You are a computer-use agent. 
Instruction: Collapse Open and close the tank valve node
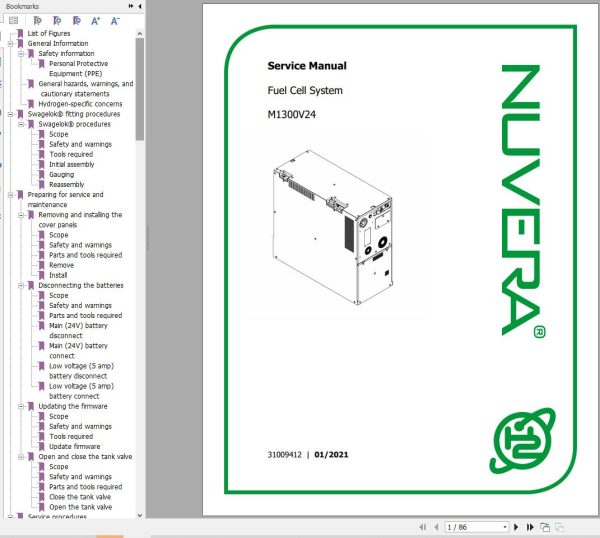21,456
